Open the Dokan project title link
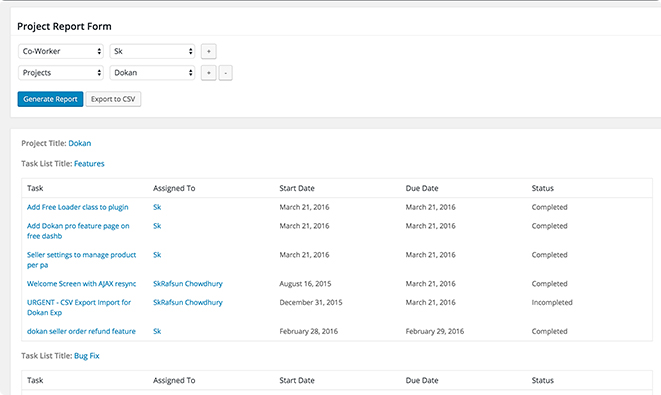 click(x=80, y=143)
